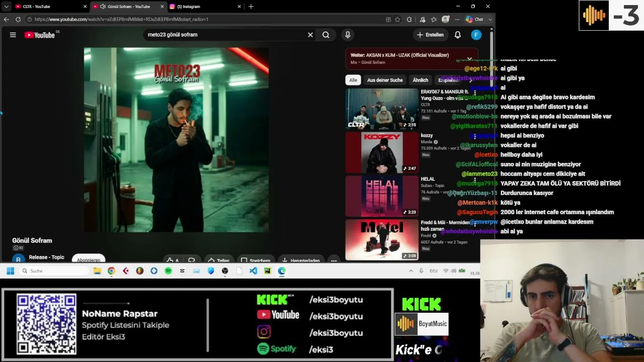Open the Windows Start menu

click(x=10, y=271)
